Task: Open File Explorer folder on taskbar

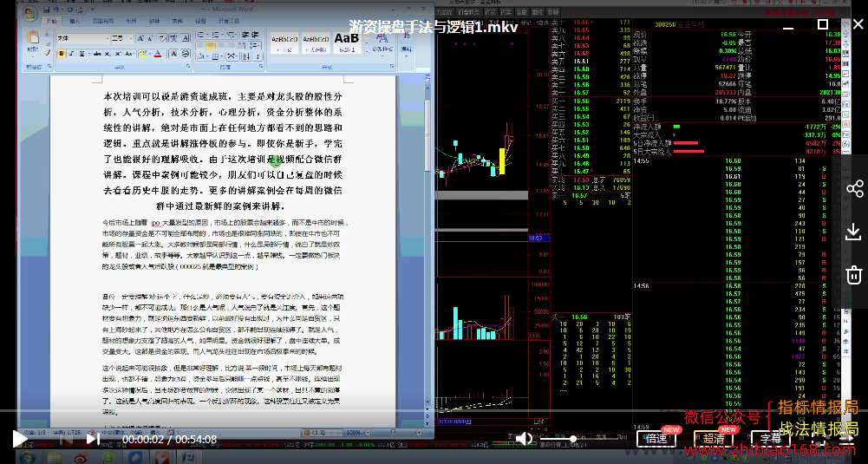Action: 55,457
